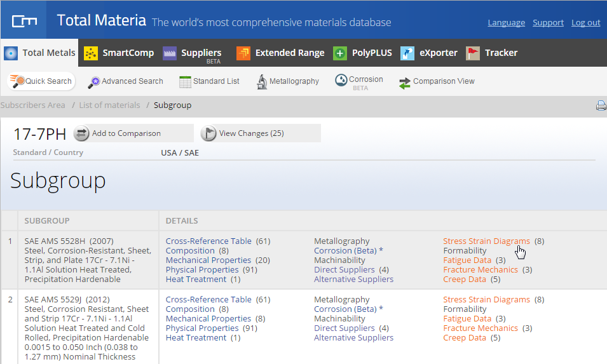Viewport: 607px width, 364px height.
Task: Open Stress Strain Diagrams for SAE AMS 5529J
Action: (x=487, y=299)
